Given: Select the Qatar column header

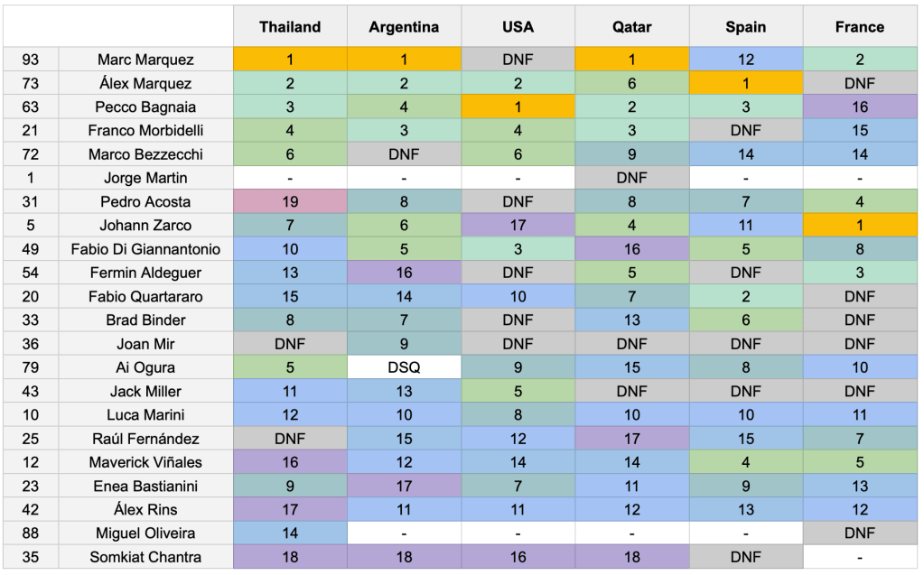Looking at the screenshot, I should click(631, 27).
